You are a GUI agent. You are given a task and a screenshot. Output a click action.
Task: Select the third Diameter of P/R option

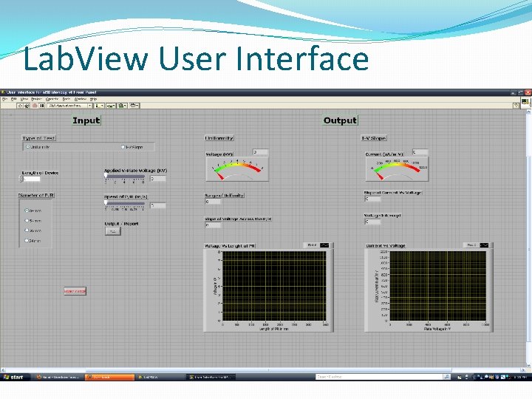click(x=27, y=231)
